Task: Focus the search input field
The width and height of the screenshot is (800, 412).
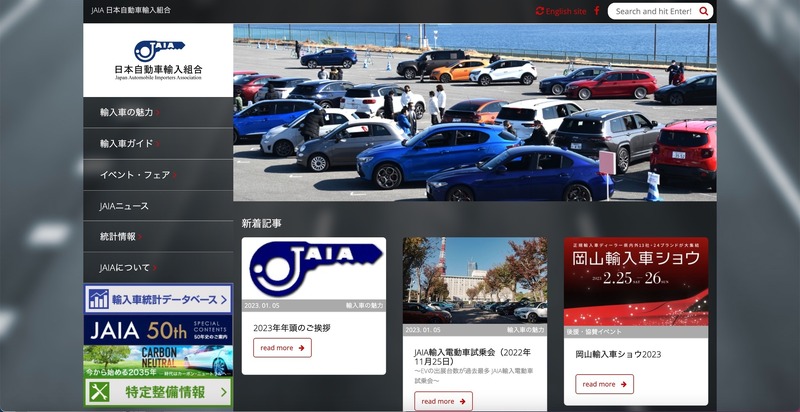Action: tap(653, 11)
